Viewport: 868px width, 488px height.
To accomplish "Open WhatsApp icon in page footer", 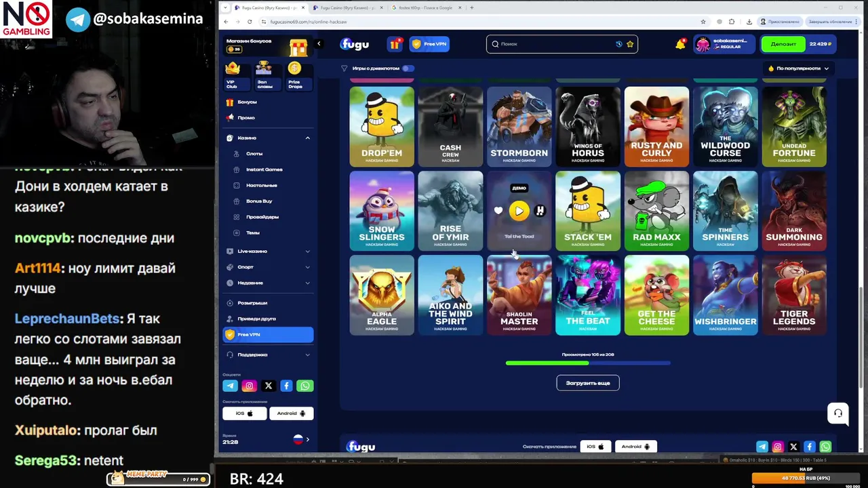I will pyautogui.click(x=825, y=447).
